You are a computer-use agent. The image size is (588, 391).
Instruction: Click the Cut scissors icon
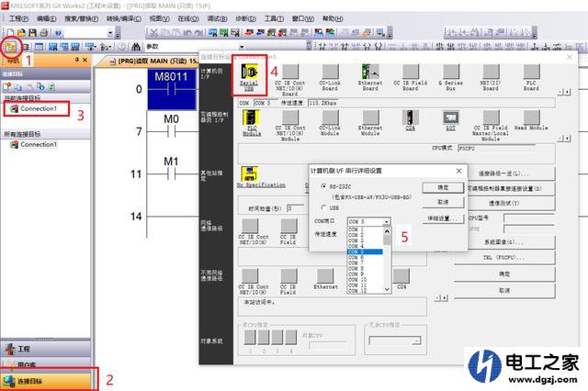tap(153, 33)
